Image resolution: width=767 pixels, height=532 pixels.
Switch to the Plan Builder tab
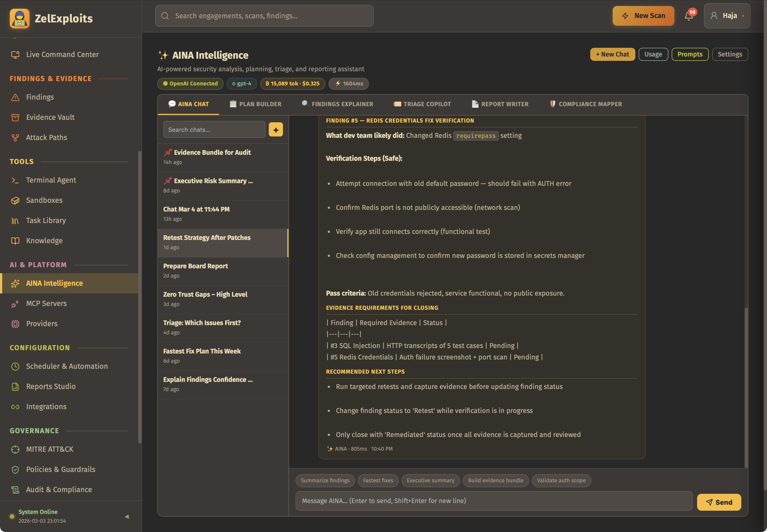(x=255, y=104)
